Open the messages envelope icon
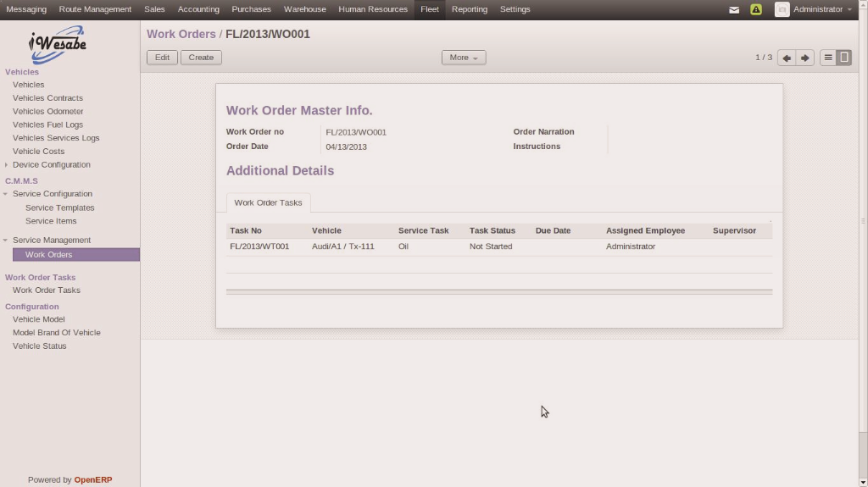The height and width of the screenshot is (487, 868). 734,9
